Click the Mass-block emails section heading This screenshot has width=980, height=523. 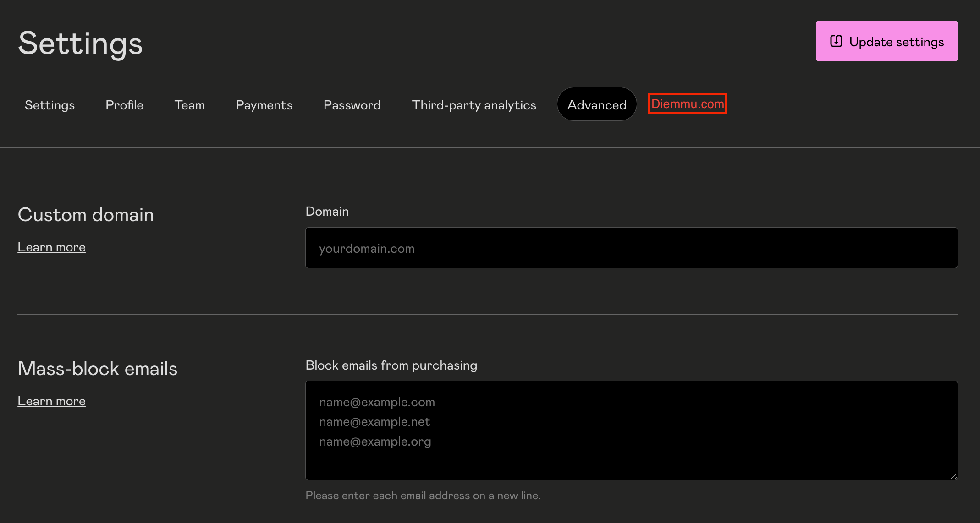[97, 369]
